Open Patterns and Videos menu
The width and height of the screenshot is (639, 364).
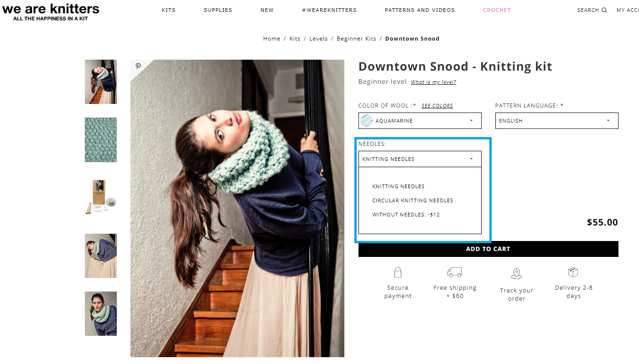point(420,10)
